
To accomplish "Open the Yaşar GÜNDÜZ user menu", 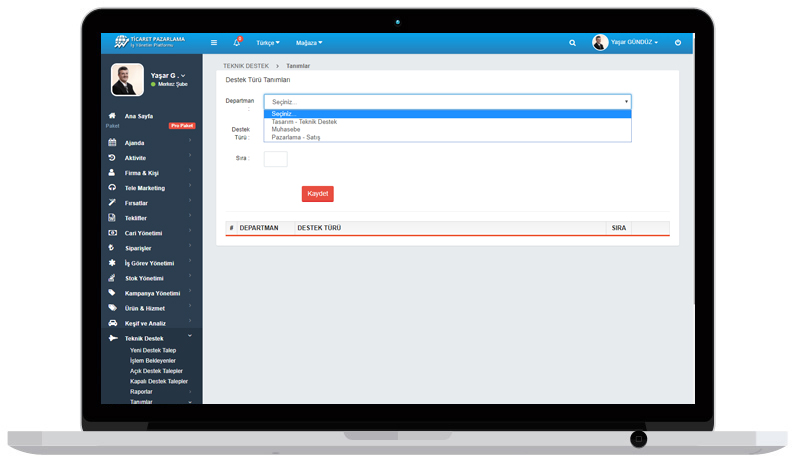I will click(635, 42).
